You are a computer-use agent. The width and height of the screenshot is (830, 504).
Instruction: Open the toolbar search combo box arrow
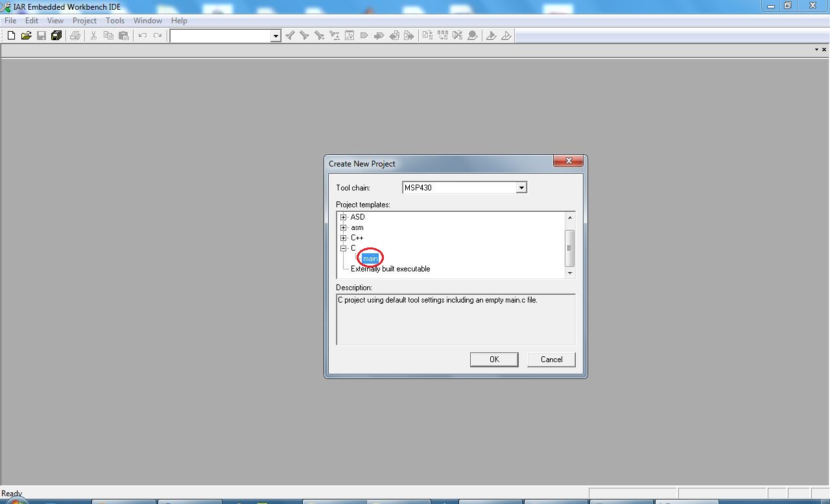point(276,36)
